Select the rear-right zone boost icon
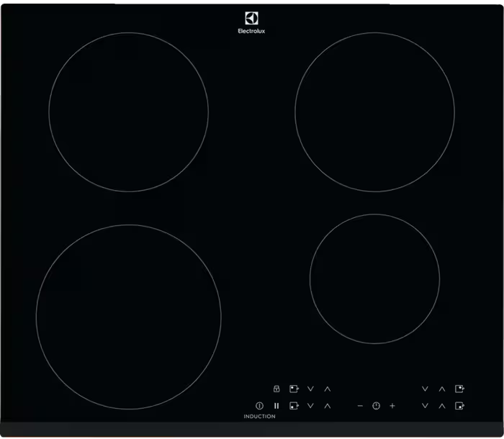504x439 pixels. tap(459, 389)
